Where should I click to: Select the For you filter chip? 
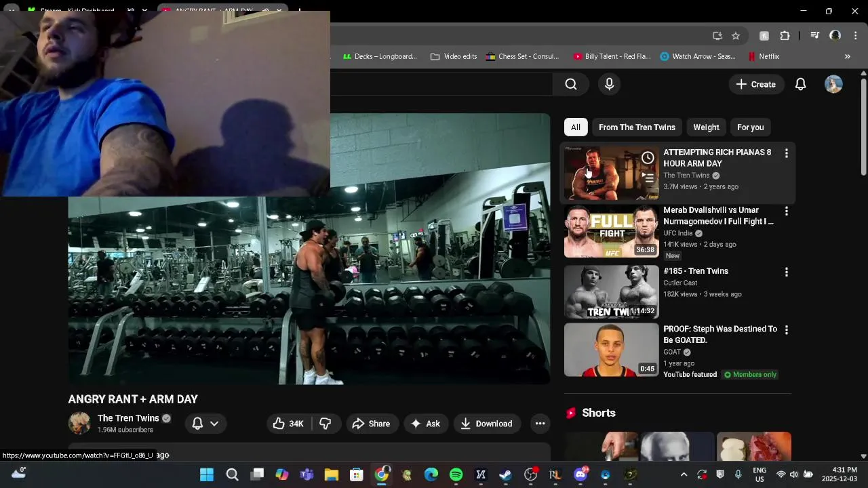point(750,127)
